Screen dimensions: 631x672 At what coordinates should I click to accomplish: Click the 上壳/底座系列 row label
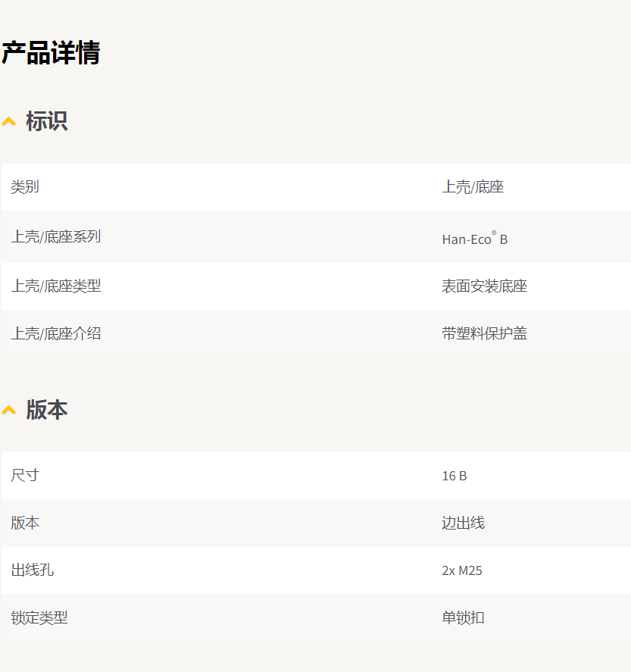[x=55, y=236]
